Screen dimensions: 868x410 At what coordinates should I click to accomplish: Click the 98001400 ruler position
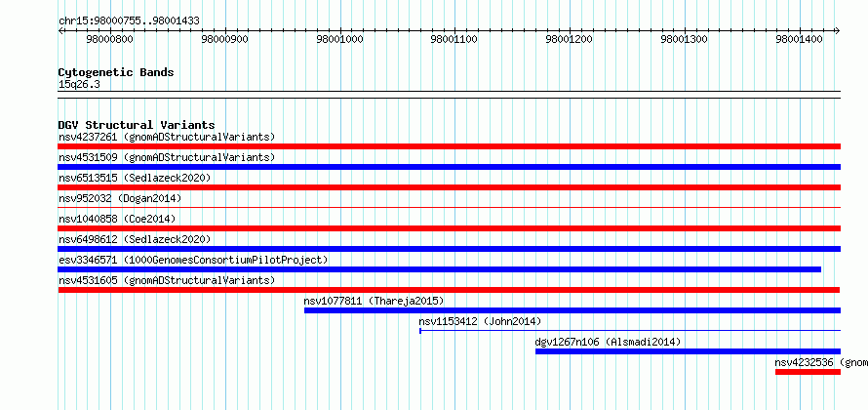pos(800,39)
